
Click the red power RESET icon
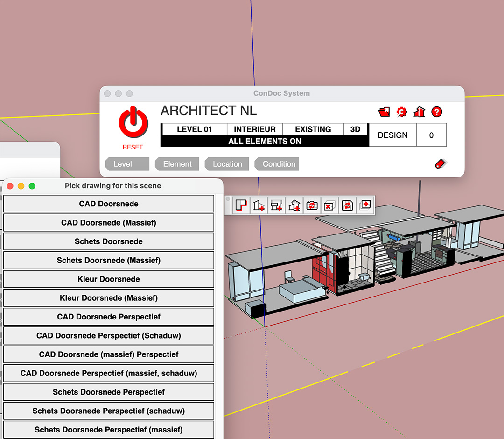133,122
